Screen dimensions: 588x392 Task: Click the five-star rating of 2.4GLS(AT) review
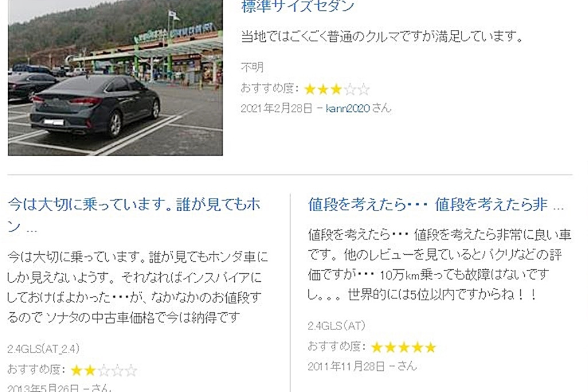point(404,347)
